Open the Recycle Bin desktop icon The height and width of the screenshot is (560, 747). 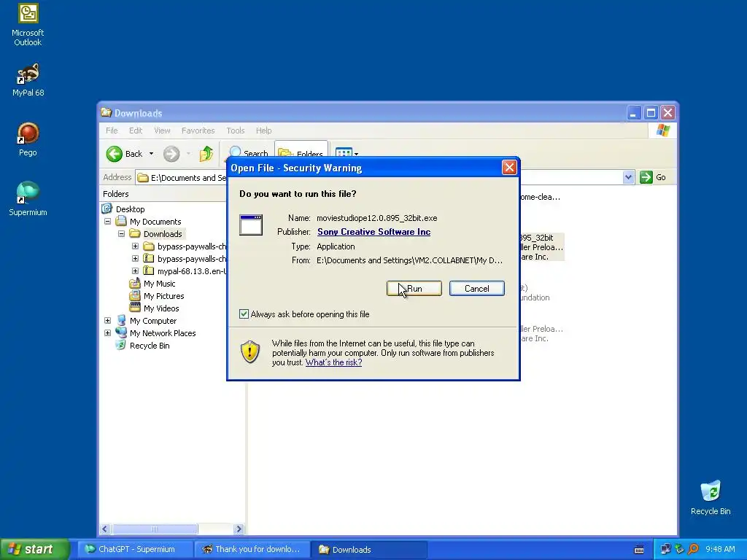pyautogui.click(x=711, y=497)
